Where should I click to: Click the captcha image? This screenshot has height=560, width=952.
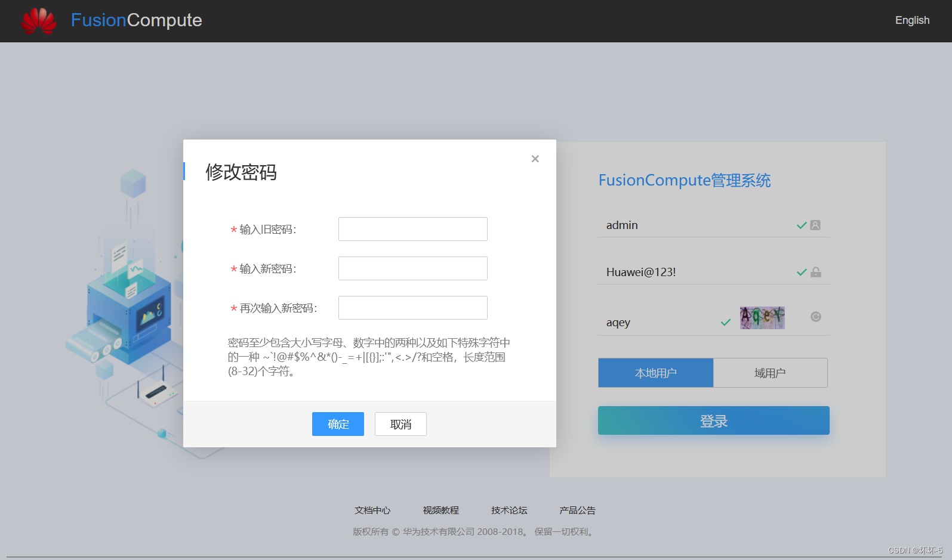click(x=762, y=318)
